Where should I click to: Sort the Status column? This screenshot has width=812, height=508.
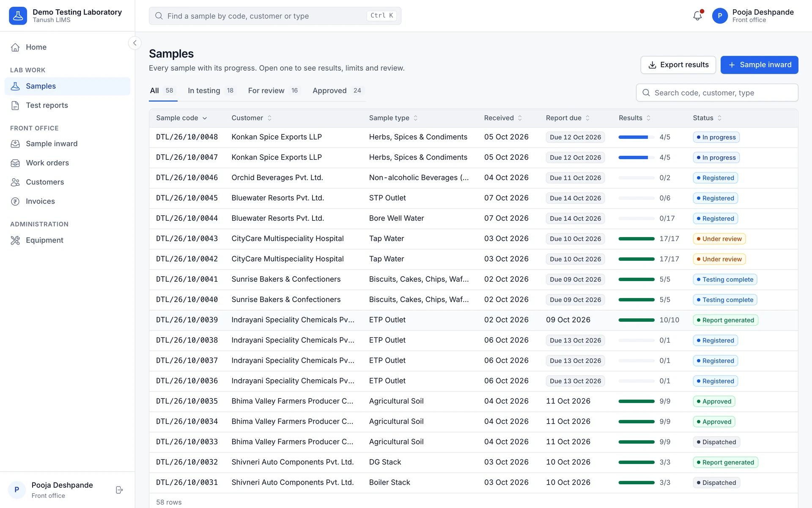click(719, 118)
